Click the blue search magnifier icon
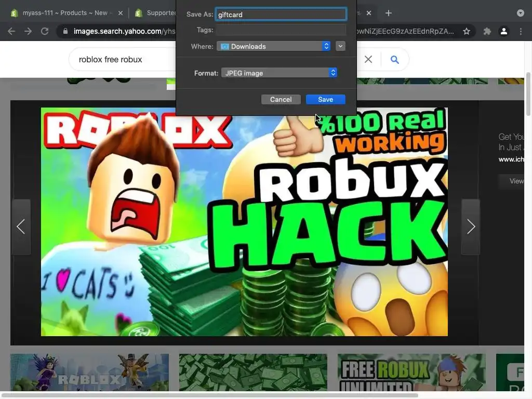 point(395,60)
